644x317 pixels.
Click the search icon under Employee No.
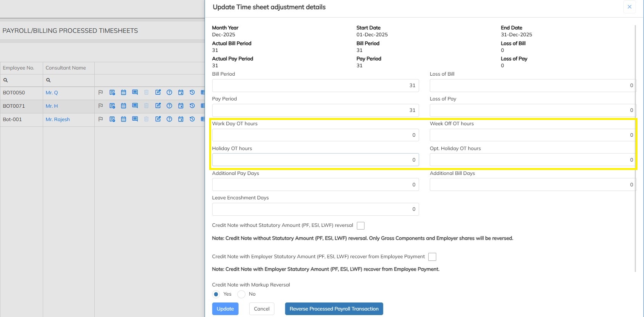point(6,80)
